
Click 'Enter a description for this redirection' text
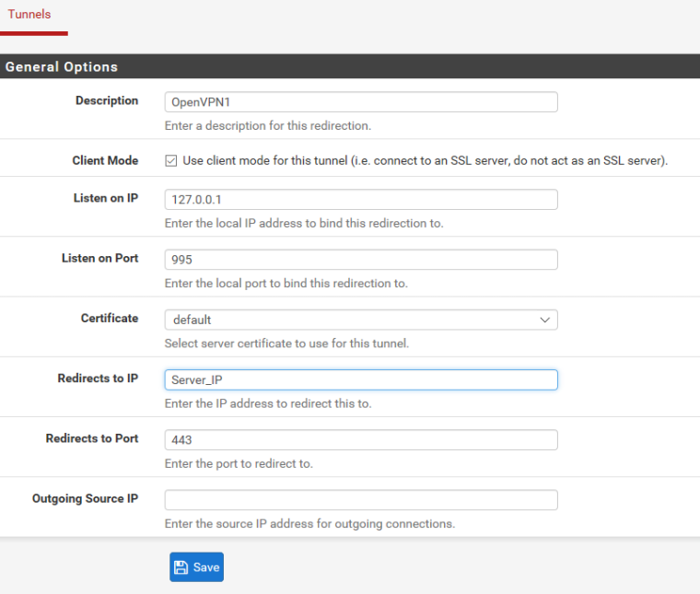coord(268,126)
